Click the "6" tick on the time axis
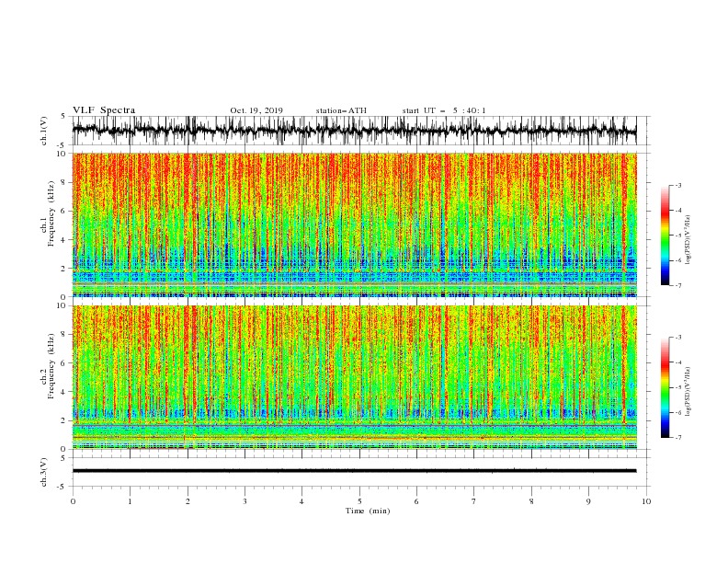This screenshot has width=728, height=563. pos(416,501)
